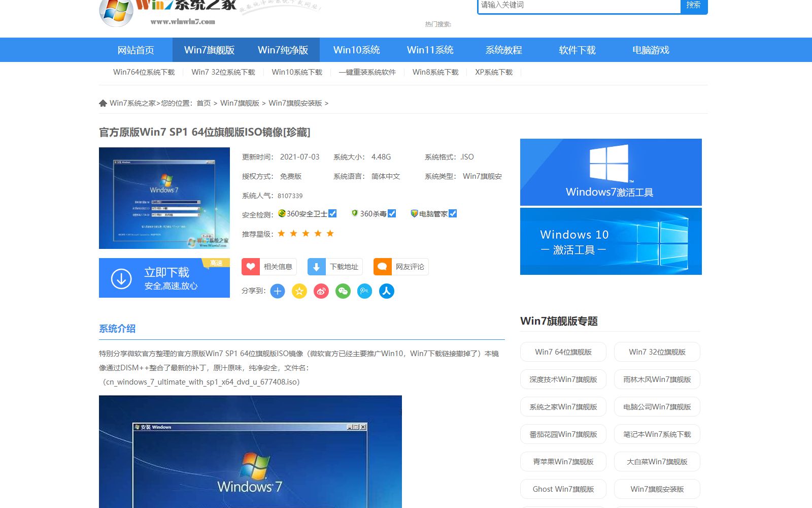This screenshot has width=812, height=508.
Task: Share to Renren via blue person icon
Action: click(387, 291)
